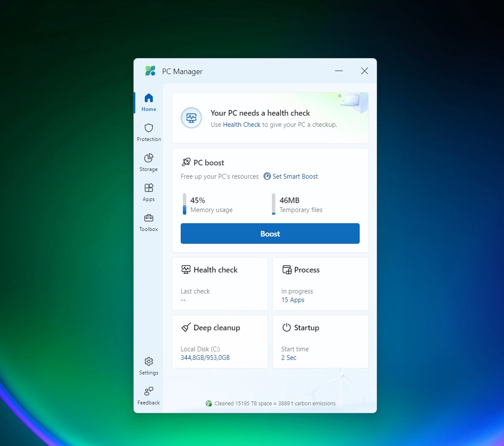Click the green carbon emissions leaf icon

pyautogui.click(x=209, y=404)
